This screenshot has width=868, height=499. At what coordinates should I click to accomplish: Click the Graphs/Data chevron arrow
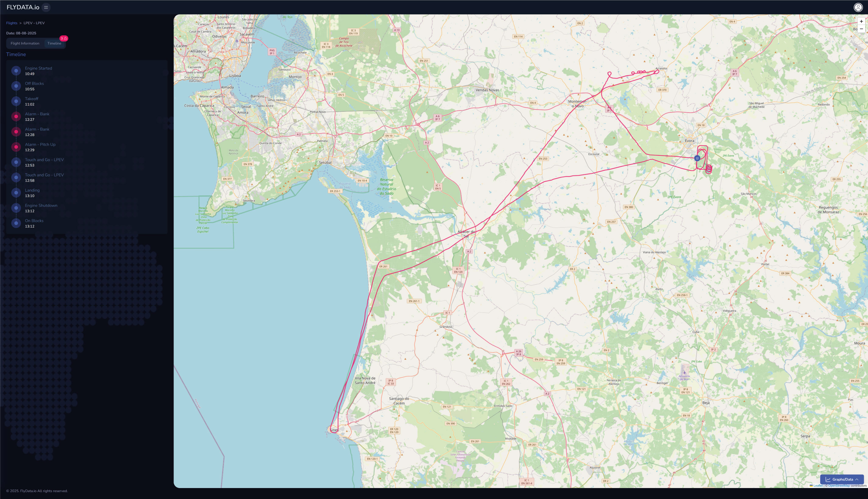point(857,480)
